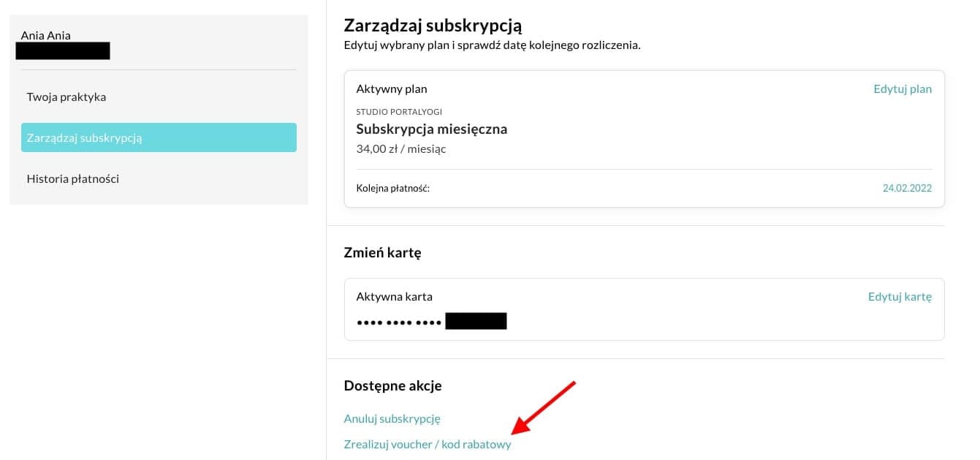
Task: Click the Aktywna karta label
Action: (x=394, y=297)
